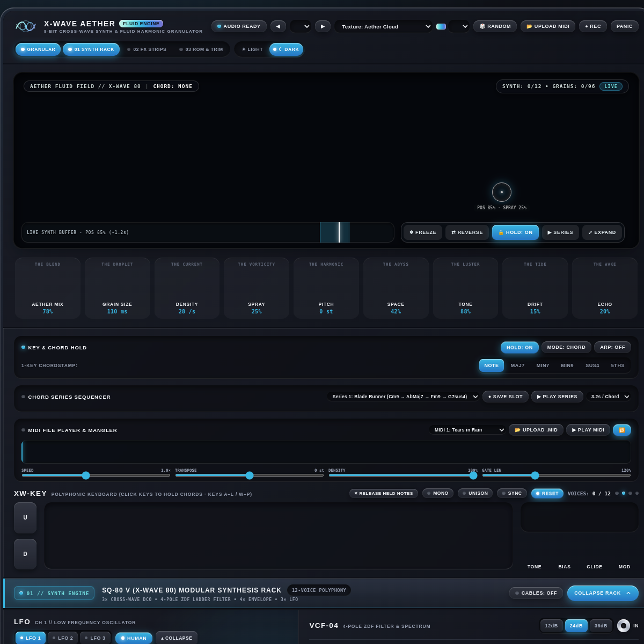644x644 pixels.
Task: Set filter slope to 12dB
Action: point(552,626)
